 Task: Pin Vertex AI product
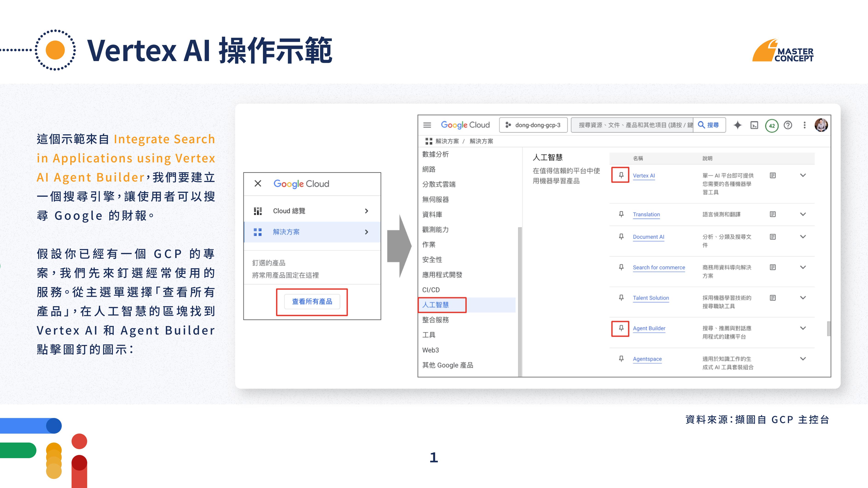(621, 175)
